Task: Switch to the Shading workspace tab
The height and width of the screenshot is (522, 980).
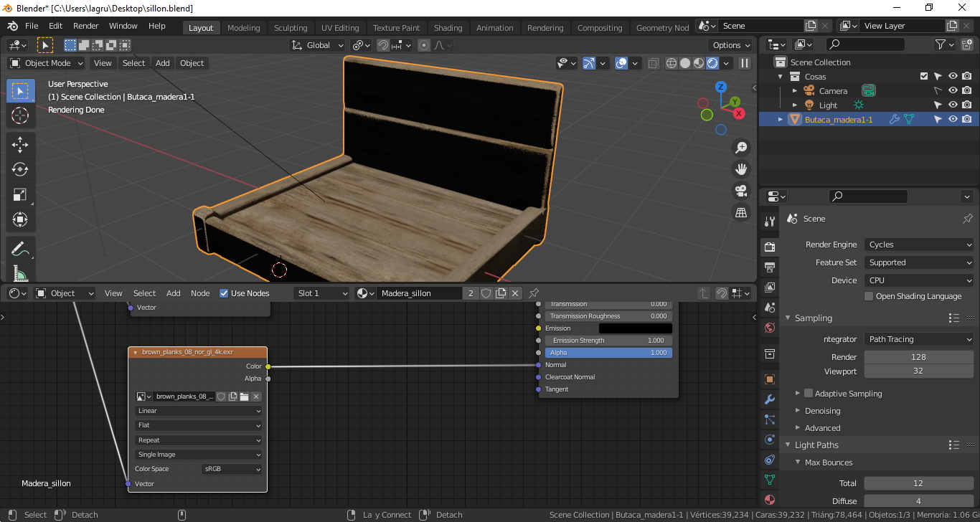Action: (448, 28)
